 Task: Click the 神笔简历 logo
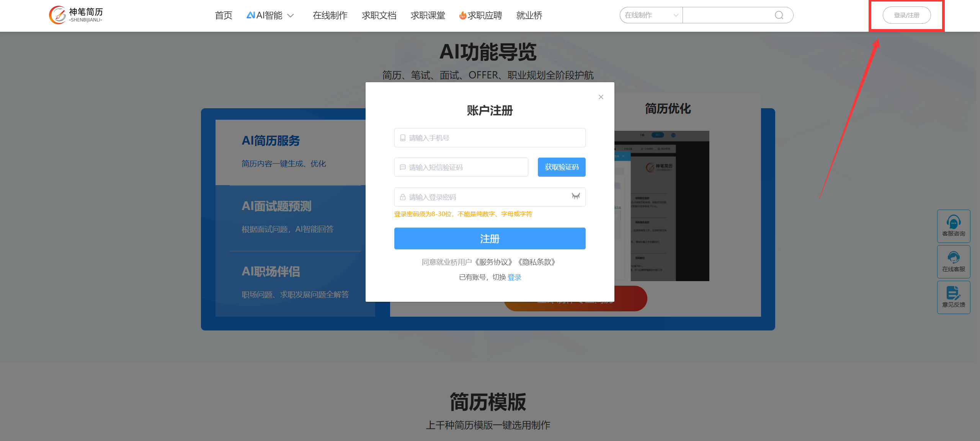(x=76, y=15)
